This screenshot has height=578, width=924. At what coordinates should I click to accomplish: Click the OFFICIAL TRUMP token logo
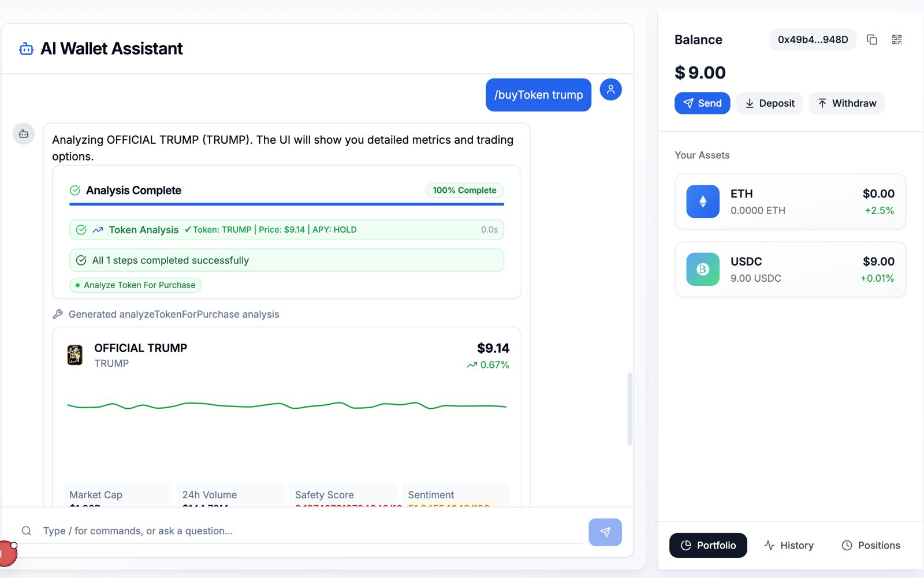[75, 355]
